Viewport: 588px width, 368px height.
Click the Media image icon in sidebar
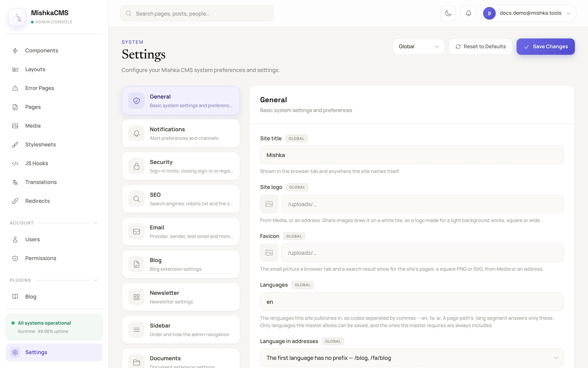(x=15, y=126)
